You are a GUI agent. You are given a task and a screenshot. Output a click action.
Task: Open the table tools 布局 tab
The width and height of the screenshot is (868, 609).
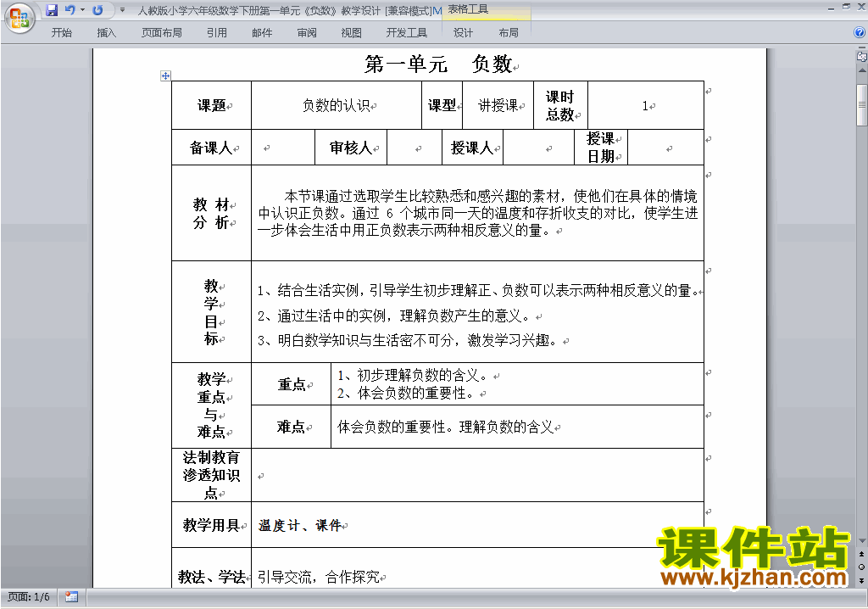click(509, 33)
